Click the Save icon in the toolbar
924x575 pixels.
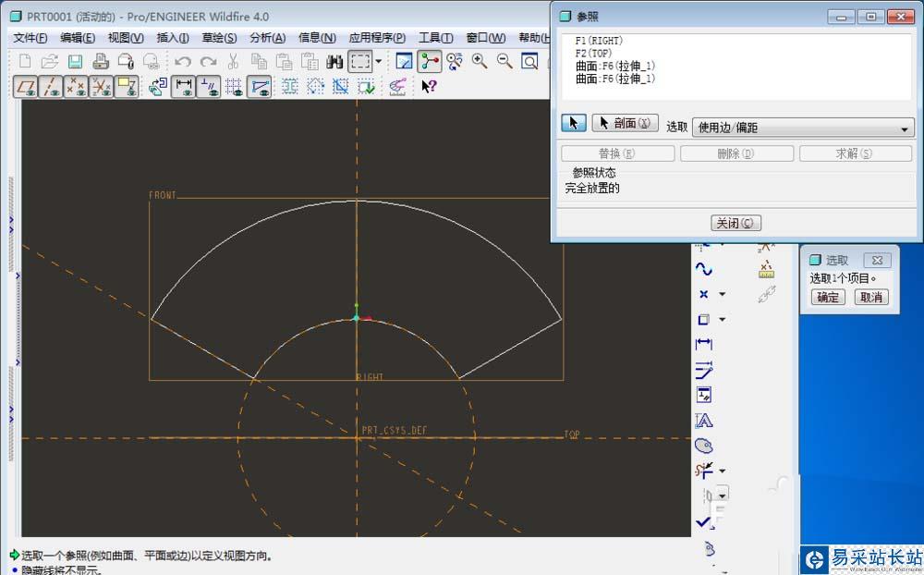click(x=75, y=61)
